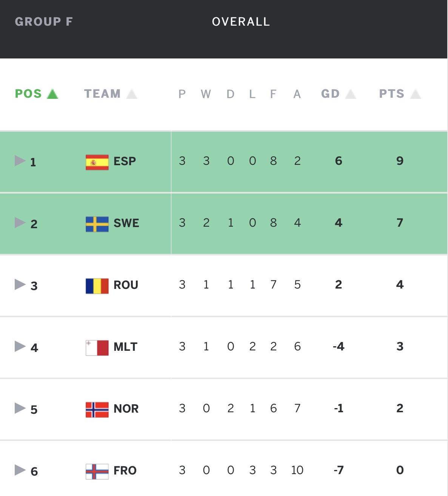The height and width of the screenshot is (496, 448).
Task: Expand row 5 NOR triangle
Action: coord(20,408)
